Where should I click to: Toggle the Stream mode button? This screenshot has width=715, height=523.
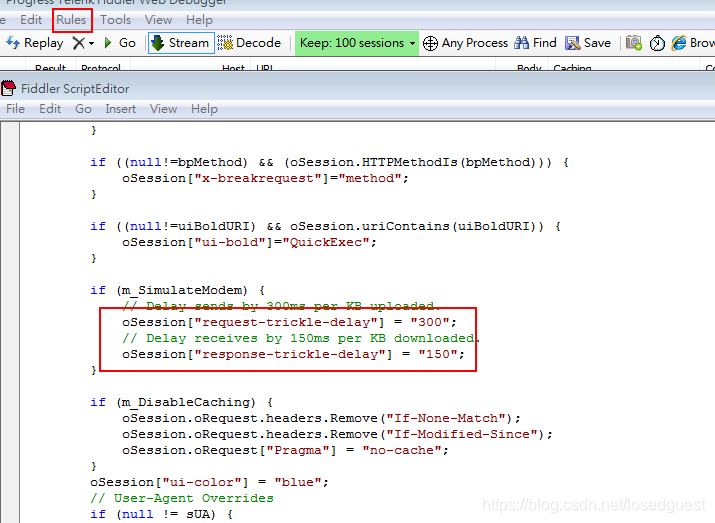coord(181,43)
